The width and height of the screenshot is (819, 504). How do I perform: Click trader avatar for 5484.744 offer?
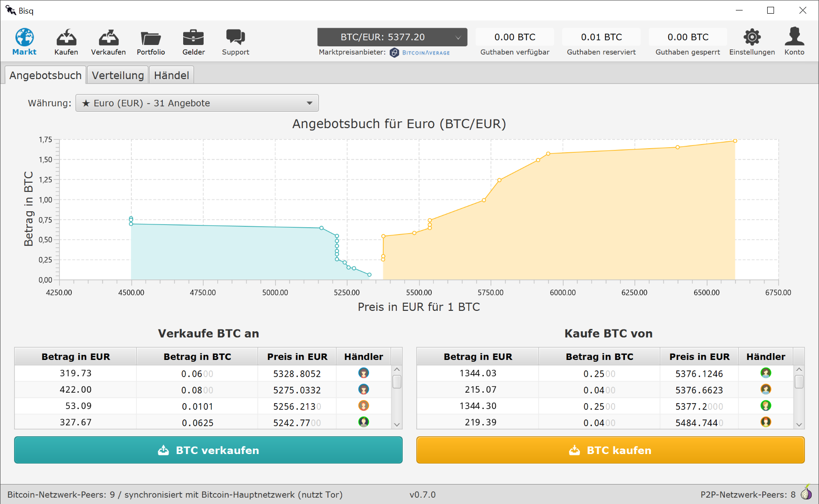pos(766,422)
